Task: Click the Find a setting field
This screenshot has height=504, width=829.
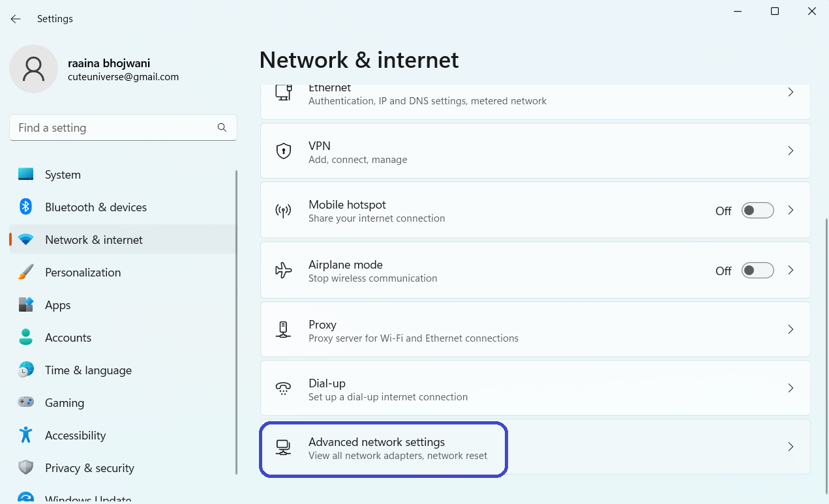Action: (114, 128)
